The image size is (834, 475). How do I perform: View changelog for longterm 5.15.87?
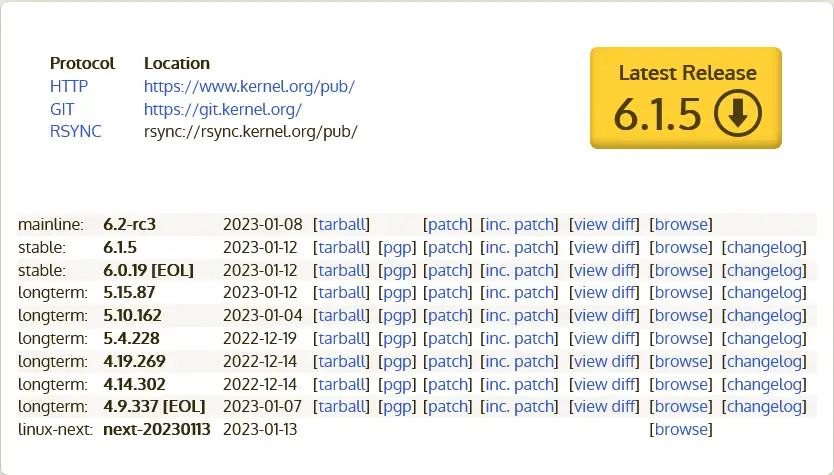pos(764,293)
